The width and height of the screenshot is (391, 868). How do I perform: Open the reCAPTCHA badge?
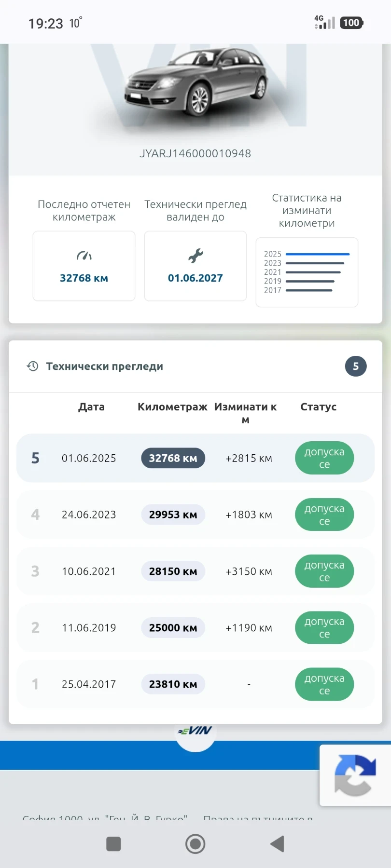click(355, 775)
